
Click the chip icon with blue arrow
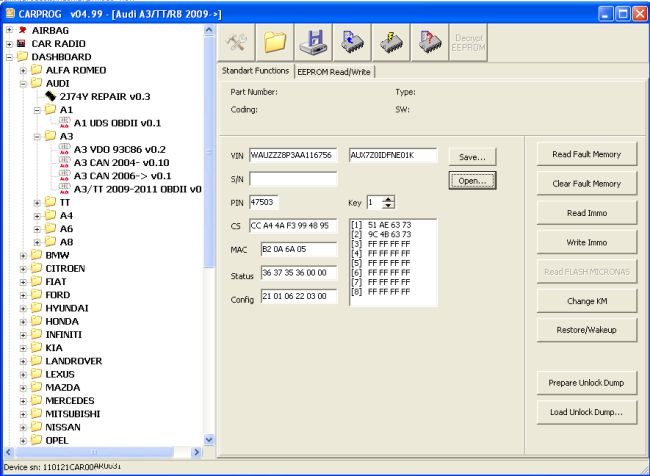click(352, 42)
